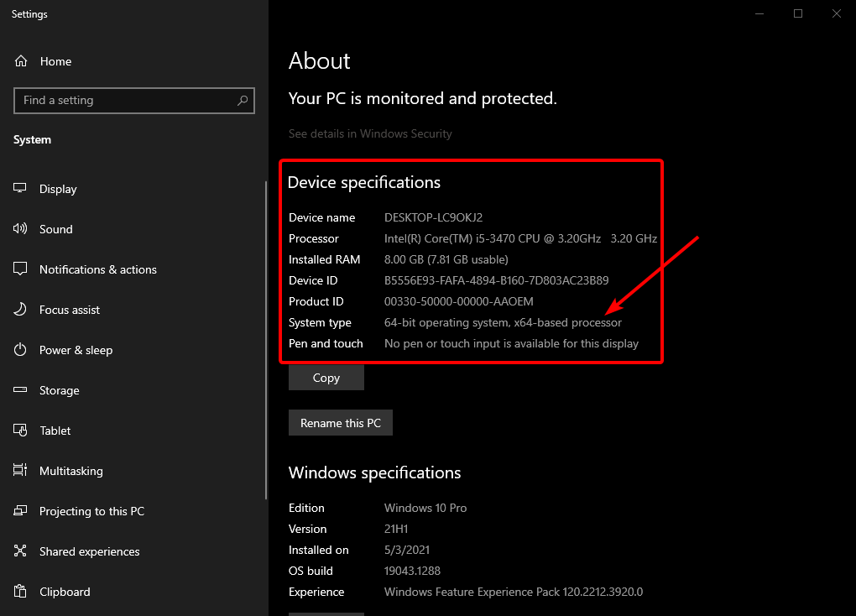
Task: Open the Home settings page
Action: [133, 61]
